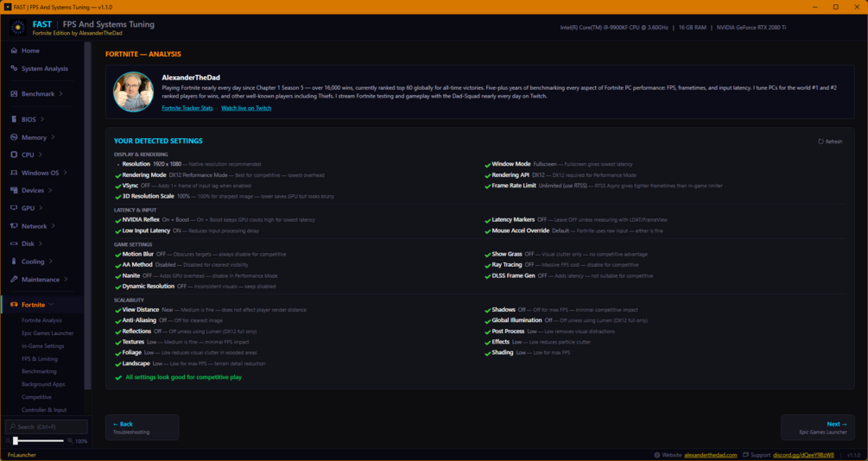Expand the GPU section chevron
Screen dimensions: 868x461
[41, 208]
